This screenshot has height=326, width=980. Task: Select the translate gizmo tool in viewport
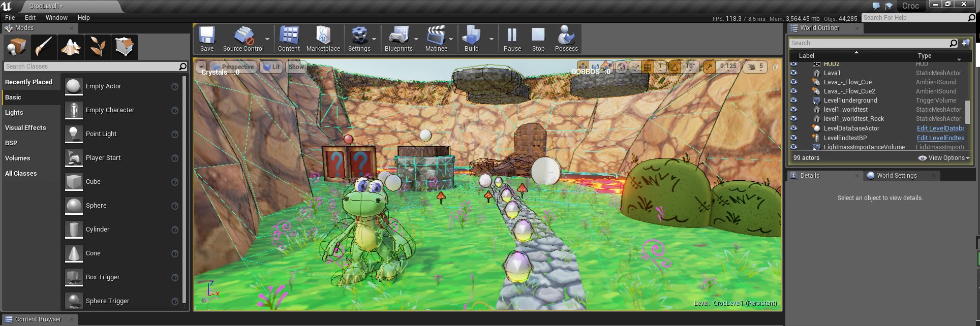point(583,67)
